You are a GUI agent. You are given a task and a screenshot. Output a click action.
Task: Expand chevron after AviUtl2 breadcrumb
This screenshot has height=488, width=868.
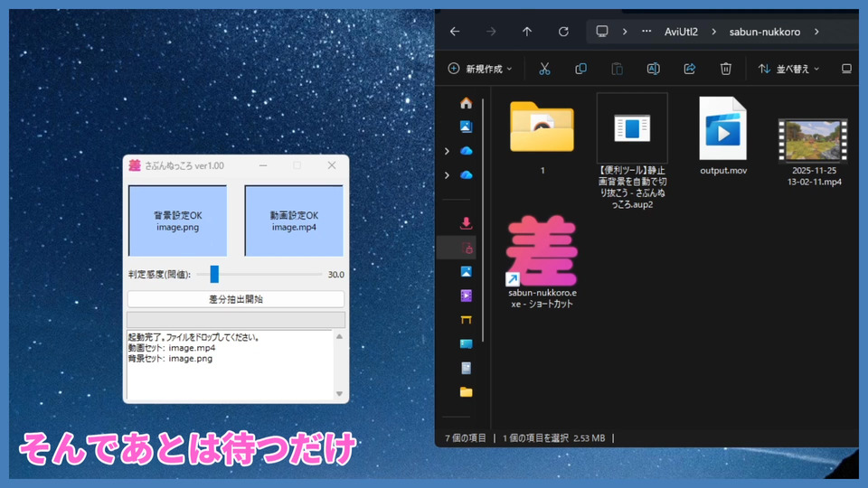[x=714, y=32]
